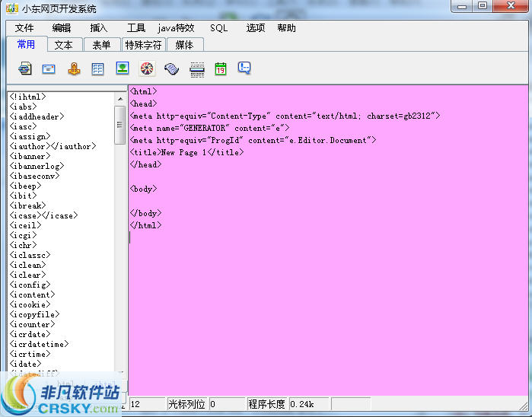Insert an email link via envelope icon
532x417 pixels.
tap(49, 69)
